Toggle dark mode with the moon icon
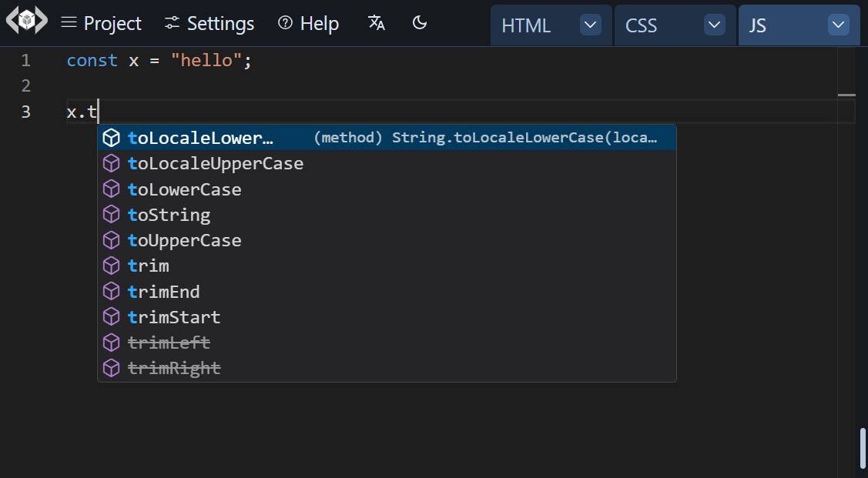This screenshot has width=868, height=478. pyautogui.click(x=420, y=23)
